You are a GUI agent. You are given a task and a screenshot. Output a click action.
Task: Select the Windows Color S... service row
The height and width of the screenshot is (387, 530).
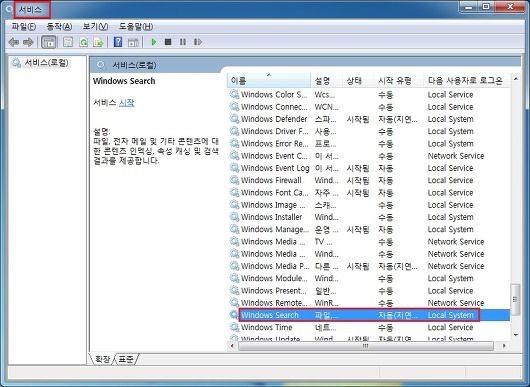click(x=369, y=95)
